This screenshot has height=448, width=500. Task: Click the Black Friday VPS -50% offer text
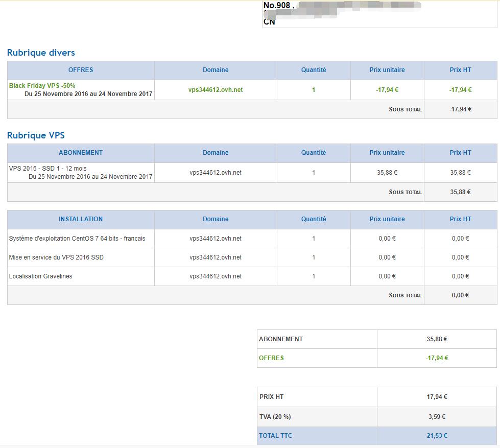(x=42, y=86)
